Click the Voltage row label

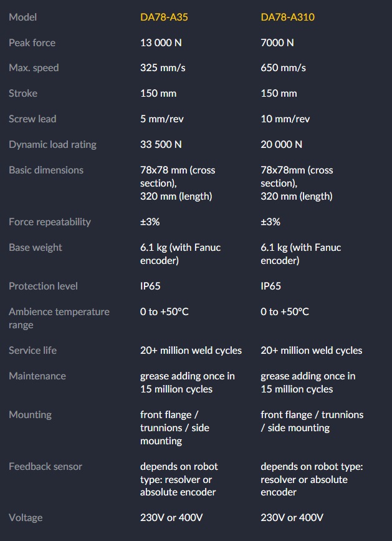(x=26, y=517)
